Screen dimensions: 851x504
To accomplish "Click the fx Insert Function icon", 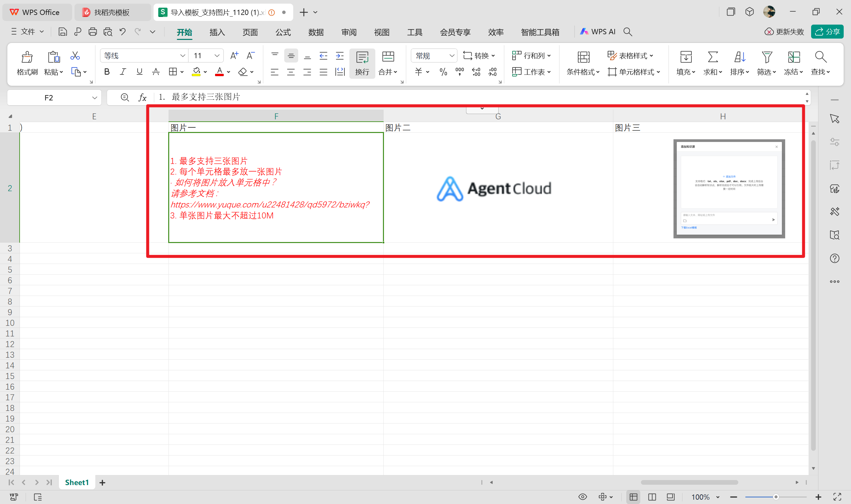I will click(x=142, y=98).
